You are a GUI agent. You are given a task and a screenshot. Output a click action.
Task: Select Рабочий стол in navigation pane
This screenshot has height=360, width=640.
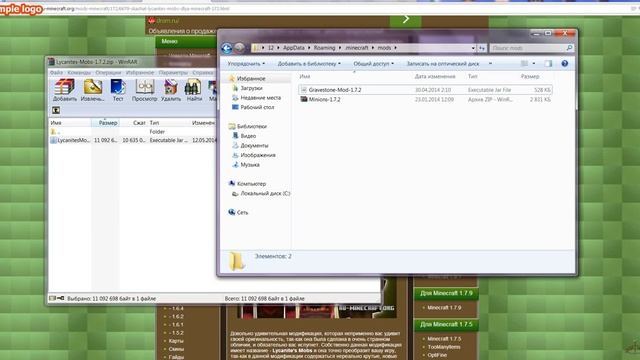pyautogui.click(x=257, y=107)
